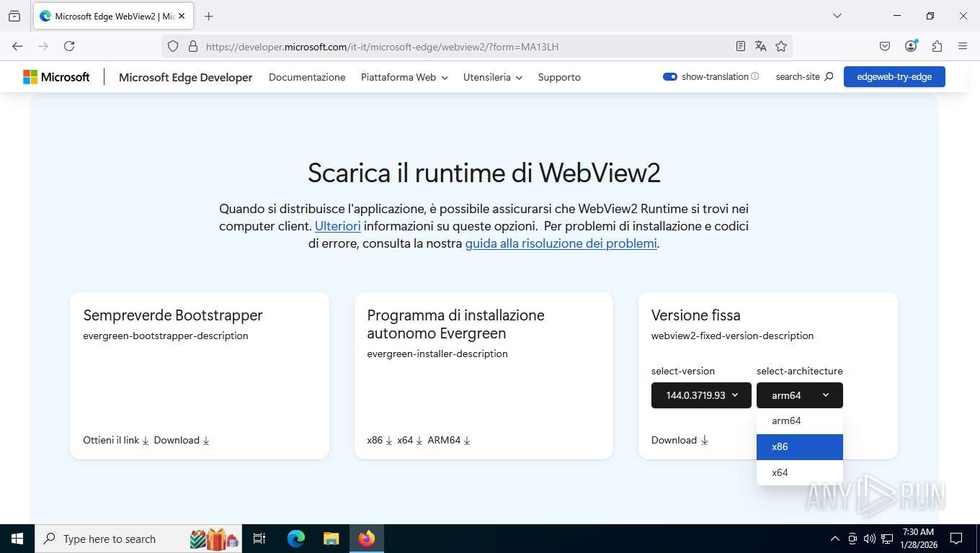The image size is (980, 553).
Task: Open the Documentazione menu item
Action: coord(307,77)
